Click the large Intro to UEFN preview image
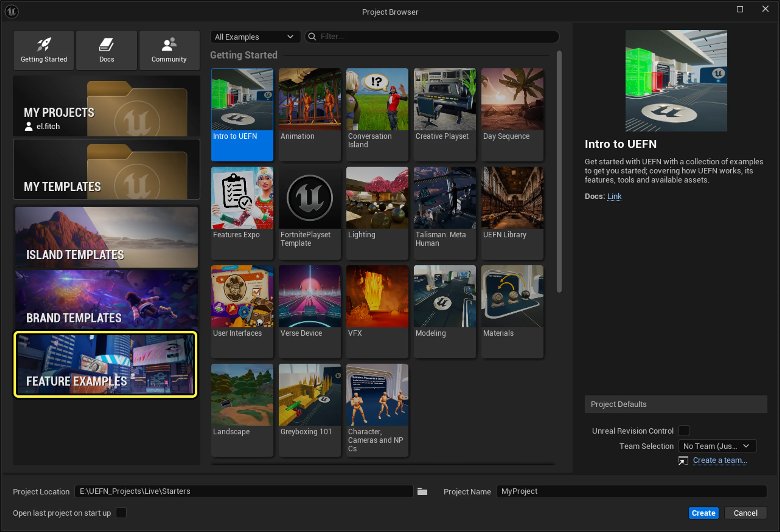The height and width of the screenshot is (532, 780). (676, 80)
